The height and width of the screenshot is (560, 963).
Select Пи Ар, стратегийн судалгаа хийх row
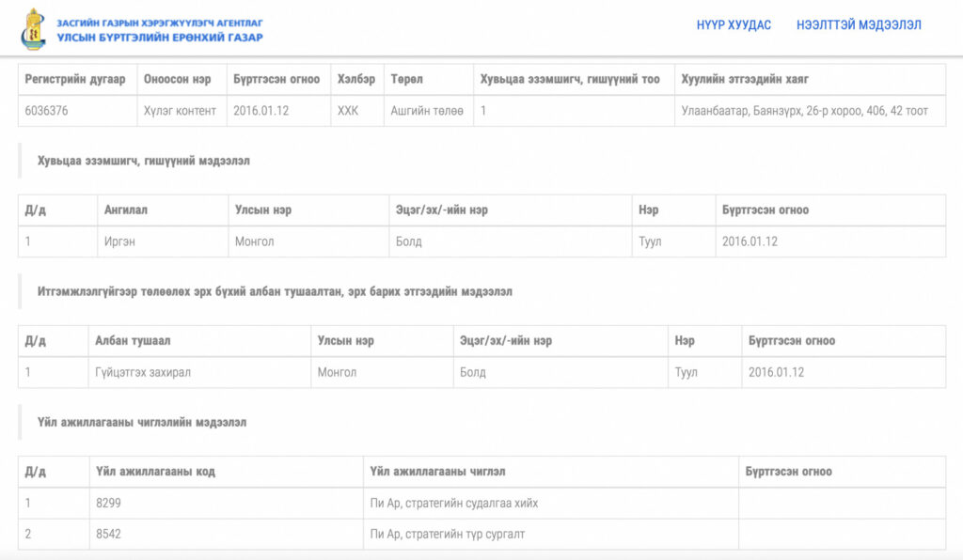(x=454, y=503)
